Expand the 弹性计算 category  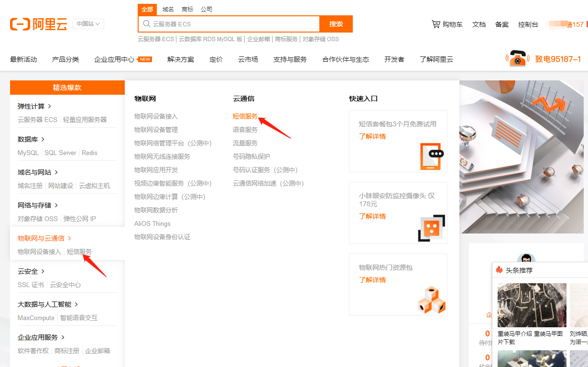pos(34,106)
